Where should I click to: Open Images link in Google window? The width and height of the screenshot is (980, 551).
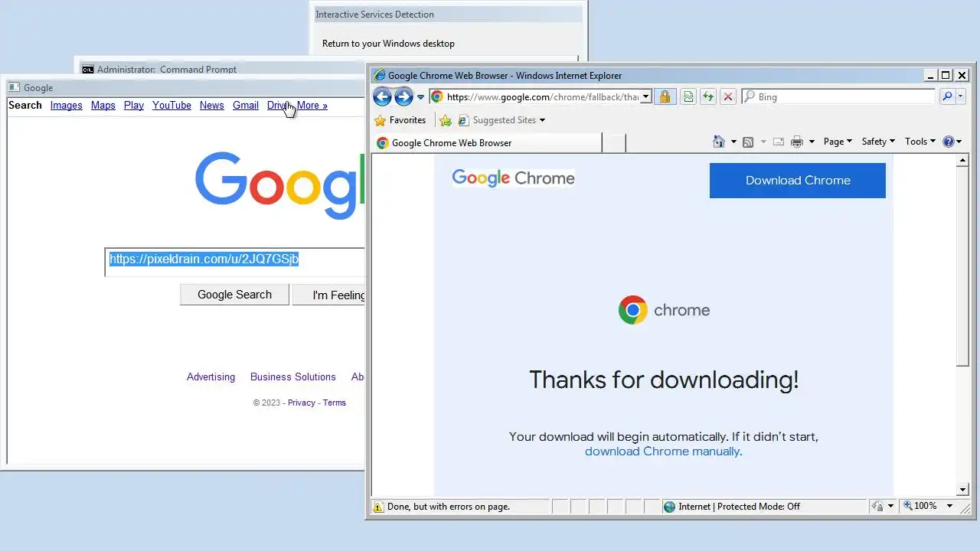tap(67, 106)
